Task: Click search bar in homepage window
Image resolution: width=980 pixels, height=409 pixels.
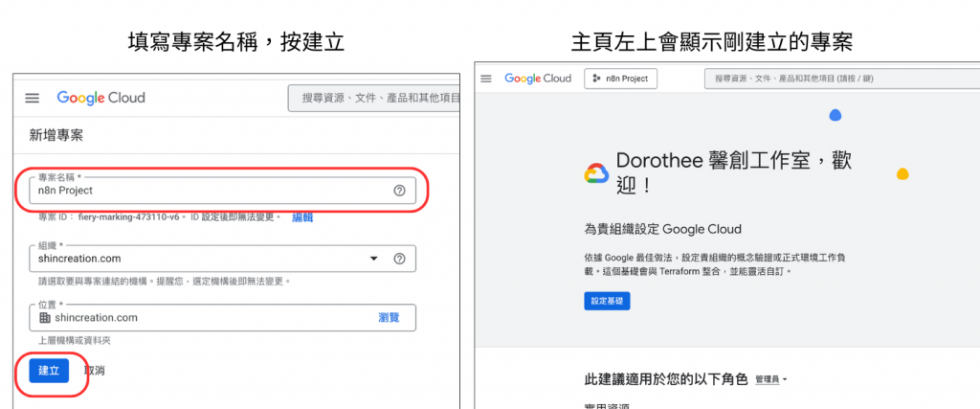Action: pyautogui.click(x=842, y=79)
